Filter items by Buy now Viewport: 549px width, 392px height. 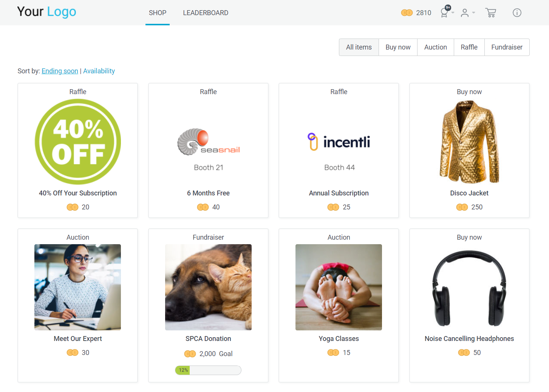click(398, 47)
